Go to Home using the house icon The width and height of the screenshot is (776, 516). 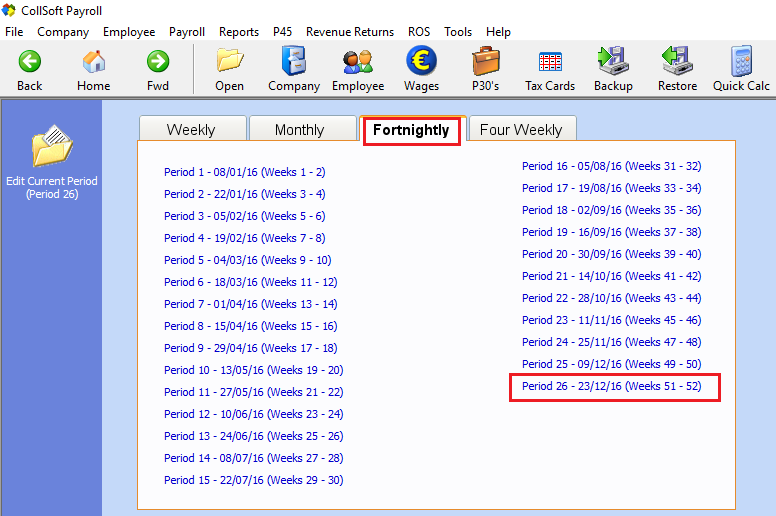(94, 62)
